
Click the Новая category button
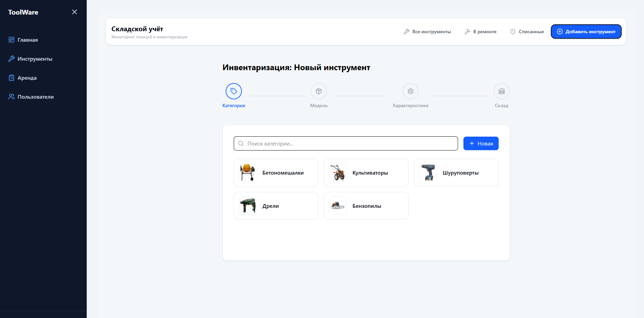coord(481,143)
